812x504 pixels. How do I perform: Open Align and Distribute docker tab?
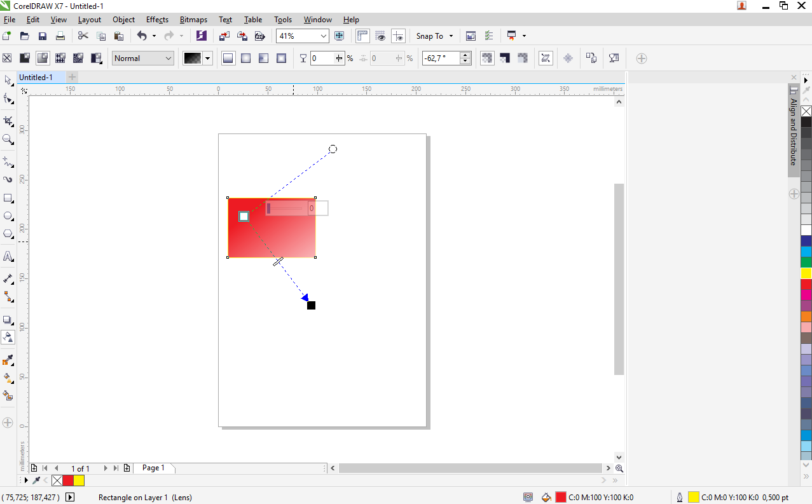794,130
